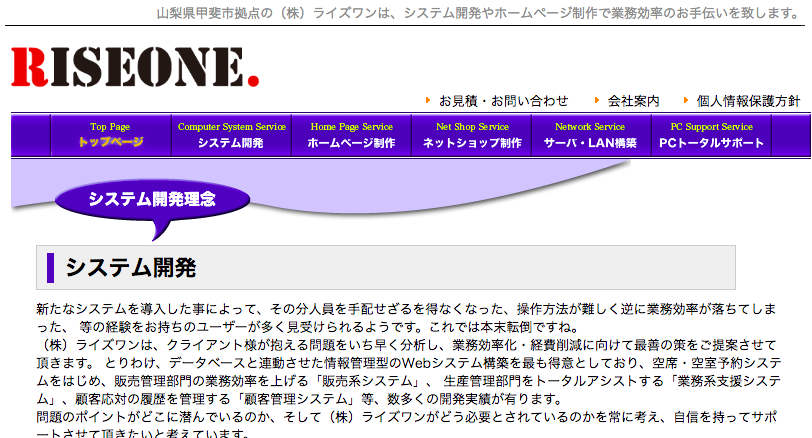The height and width of the screenshot is (438, 812).
Task: Click the line starting ムをはじめ、販売管理部門
Action: pos(409,381)
